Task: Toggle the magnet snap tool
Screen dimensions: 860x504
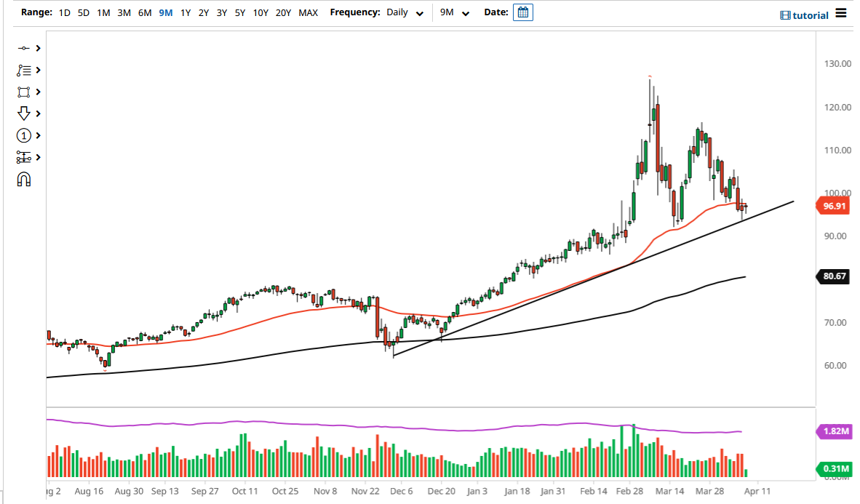Action: (x=23, y=178)
